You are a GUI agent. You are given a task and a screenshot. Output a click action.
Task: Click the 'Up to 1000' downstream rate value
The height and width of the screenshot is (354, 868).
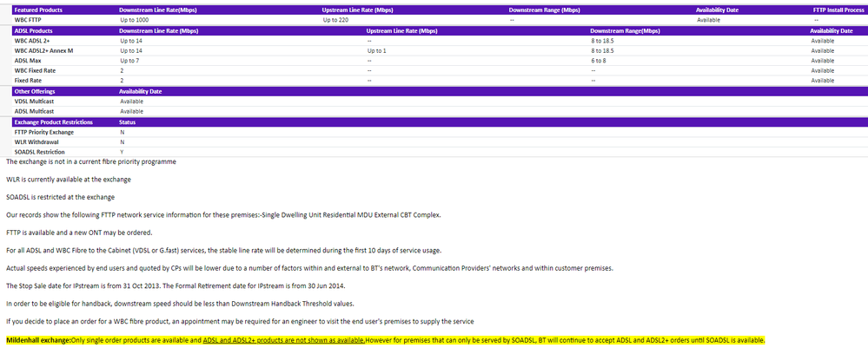135,19
